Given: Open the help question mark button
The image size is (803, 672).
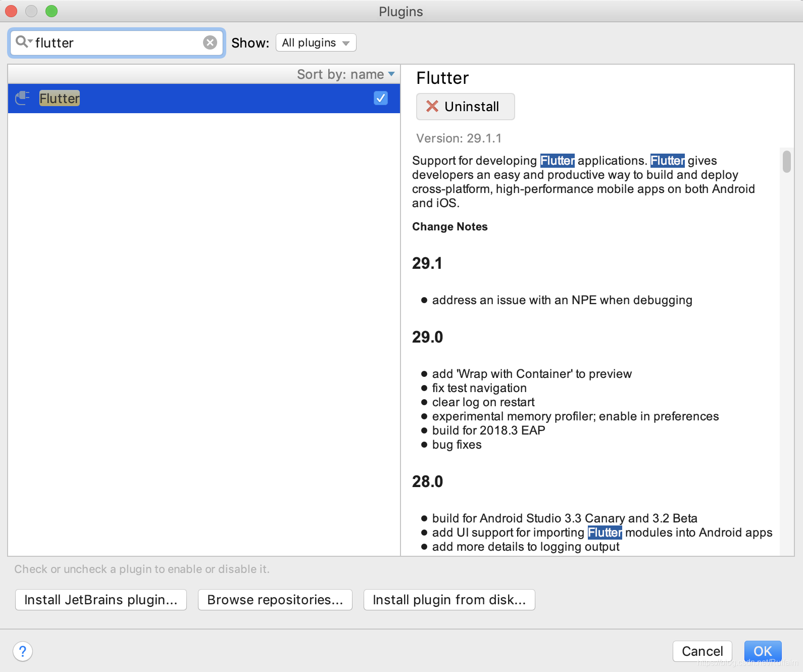Looking at the screenshot, I should [x=23, y=651].
